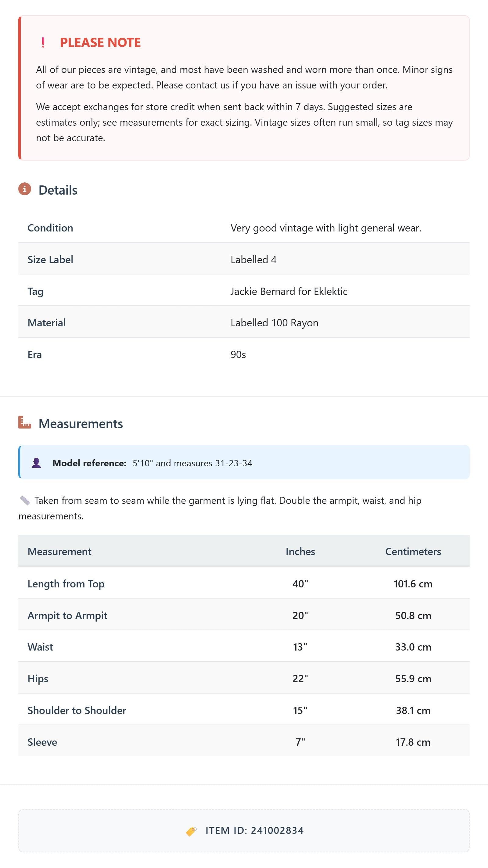Image resolution: width=488 pixels, height=868 pixels.
Task: Click the Labelled 100 Rayon value
Action: click(274, 323)
